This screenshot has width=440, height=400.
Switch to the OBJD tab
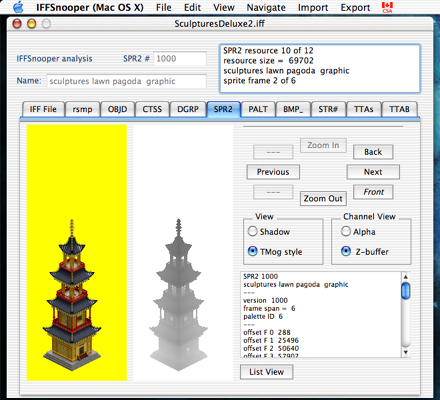(117, 109)
